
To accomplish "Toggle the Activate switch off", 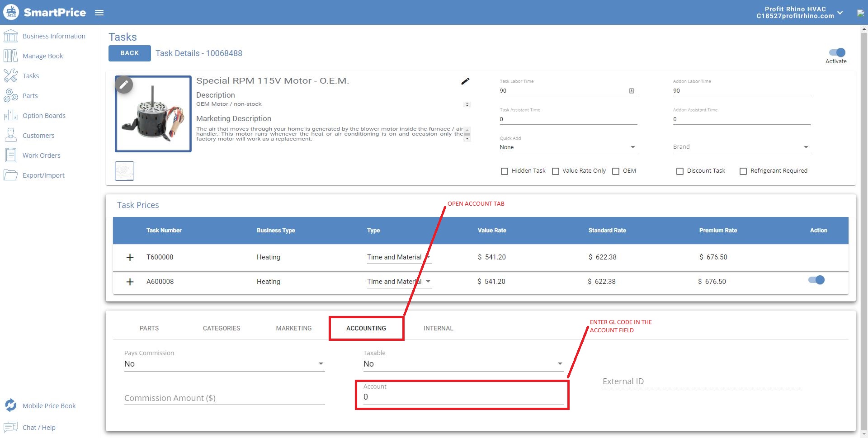I will tap(837, 52).
